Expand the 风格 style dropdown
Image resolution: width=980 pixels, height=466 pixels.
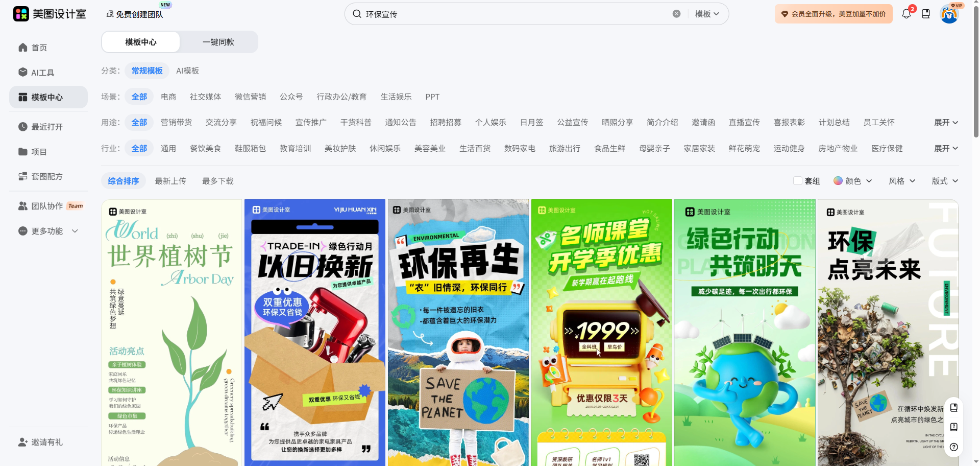[902, 181]
